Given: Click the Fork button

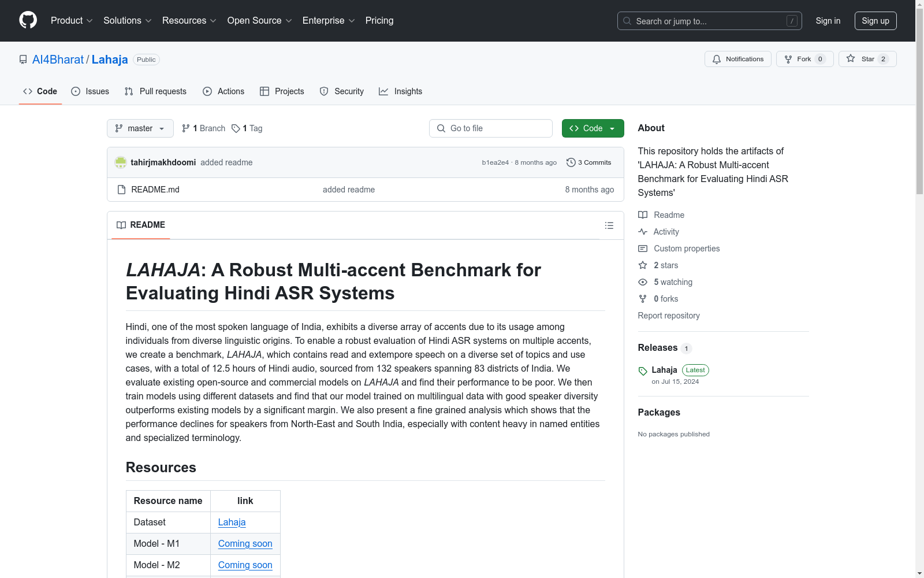Looking at the screenshot, I should coord(804,59).
